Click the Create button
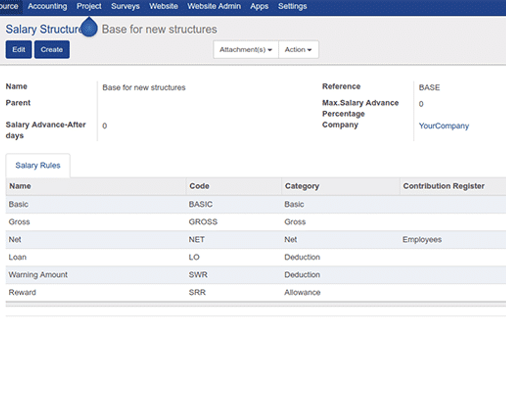This screenshot has height=420, width=506. point(52,50)
